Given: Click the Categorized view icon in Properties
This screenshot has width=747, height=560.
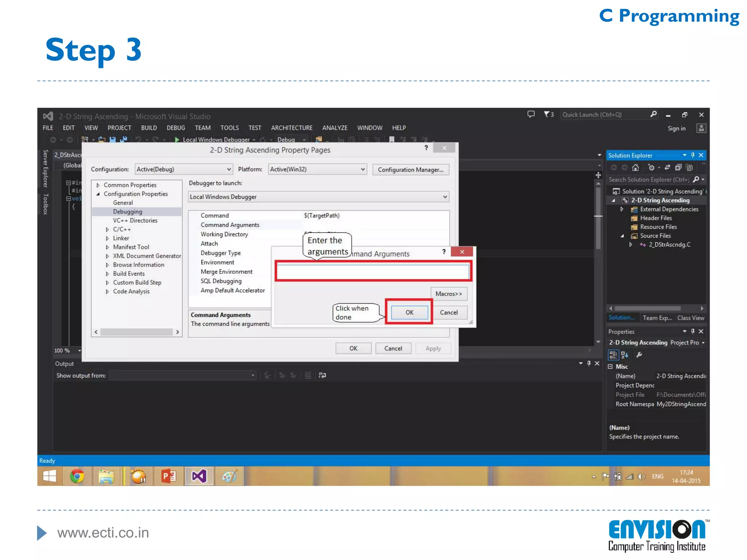Looking at the screenshot, I should tap(614, 354).
